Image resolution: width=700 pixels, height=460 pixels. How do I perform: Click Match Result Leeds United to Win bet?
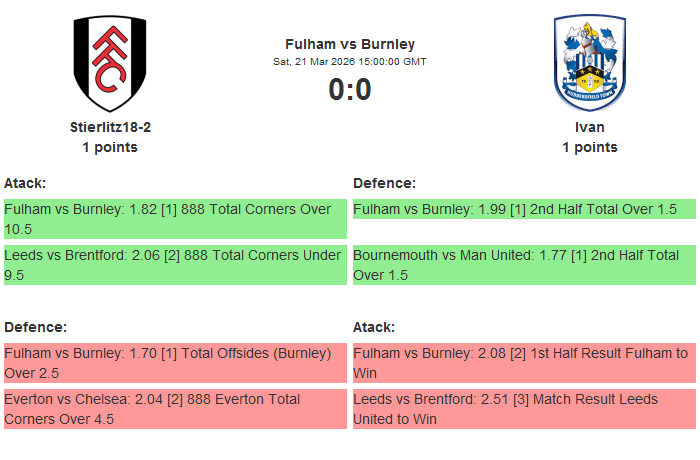pyautogui.click(x=523, y=409)
